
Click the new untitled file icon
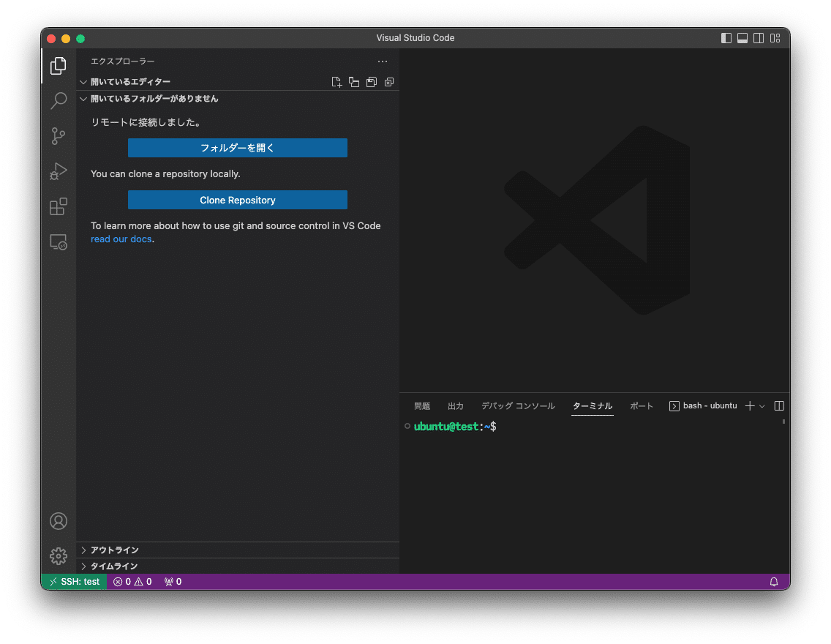pos(336,82)
